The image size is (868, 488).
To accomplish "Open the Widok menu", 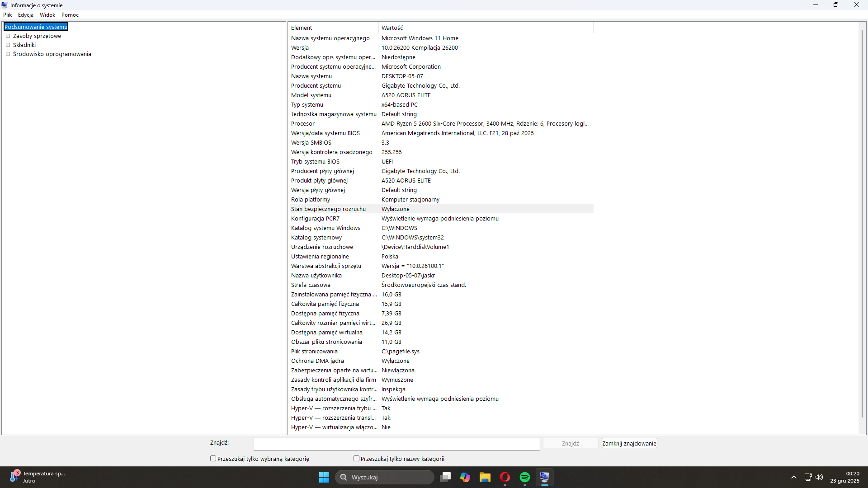I will tap(47, 15).
